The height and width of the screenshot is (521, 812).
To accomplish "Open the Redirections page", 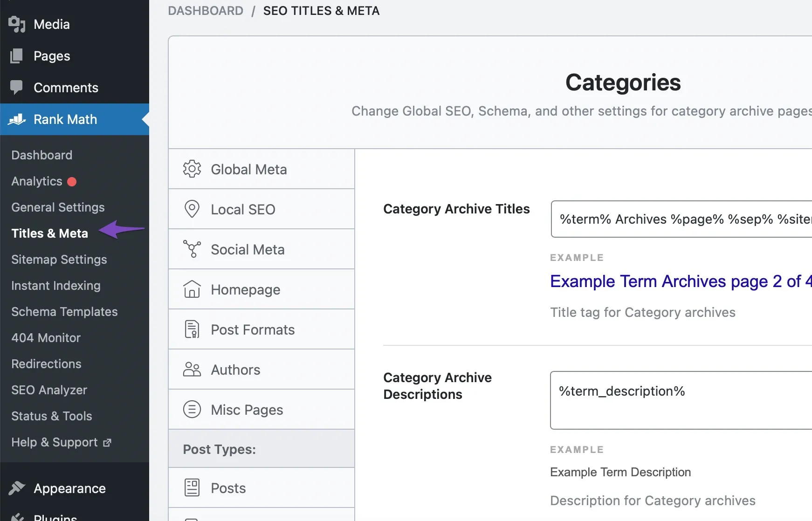I will click(x=46, y=363).
